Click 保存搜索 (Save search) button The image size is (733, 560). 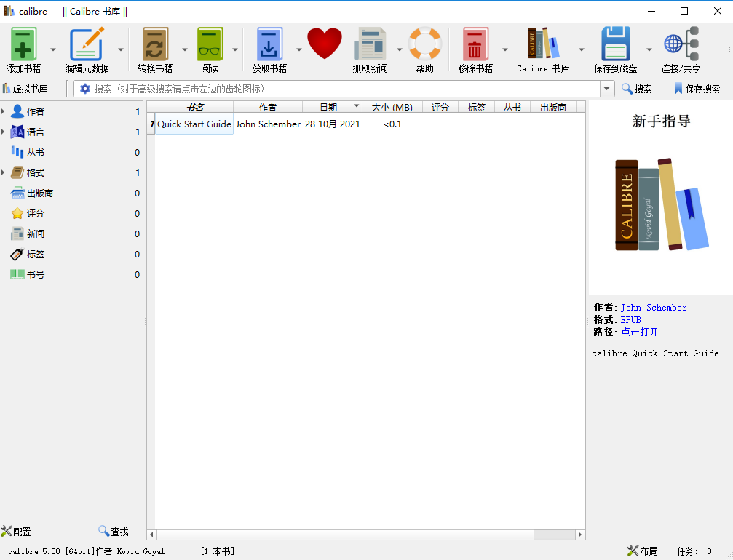[x=697, y=89]
